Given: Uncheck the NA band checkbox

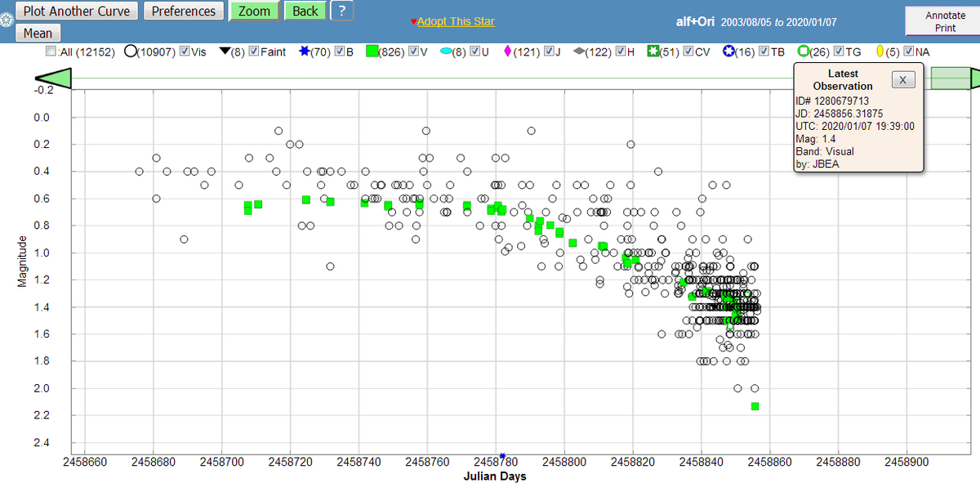Looking at the screenshot, I should coord(909,52).
